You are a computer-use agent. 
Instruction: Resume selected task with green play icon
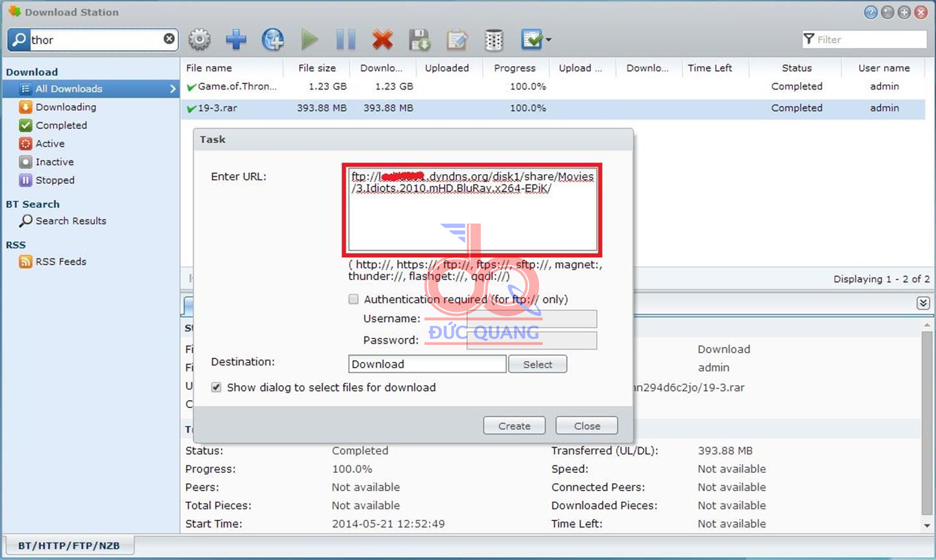click(x=309, y=40)
